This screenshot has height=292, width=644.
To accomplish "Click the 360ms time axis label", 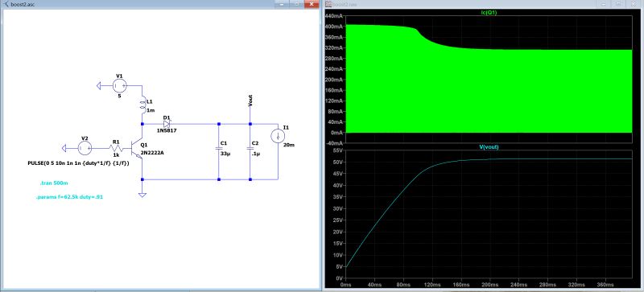I will click(606, 285).
